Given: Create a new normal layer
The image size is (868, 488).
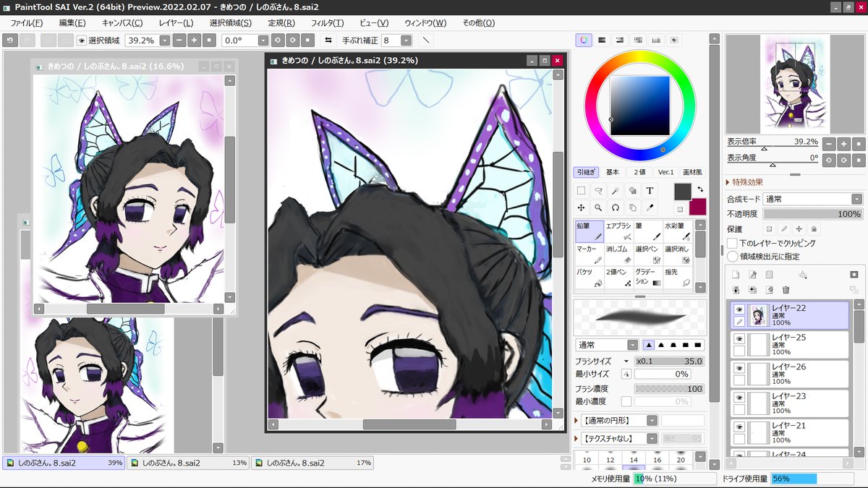Looking at the screenshot, I should tap(736, 275).
